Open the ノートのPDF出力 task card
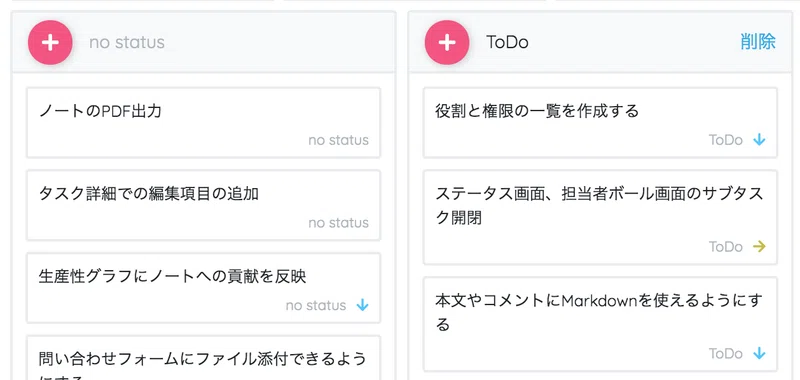The height and width of the screenshot is (380, 800). click(204, 123)
